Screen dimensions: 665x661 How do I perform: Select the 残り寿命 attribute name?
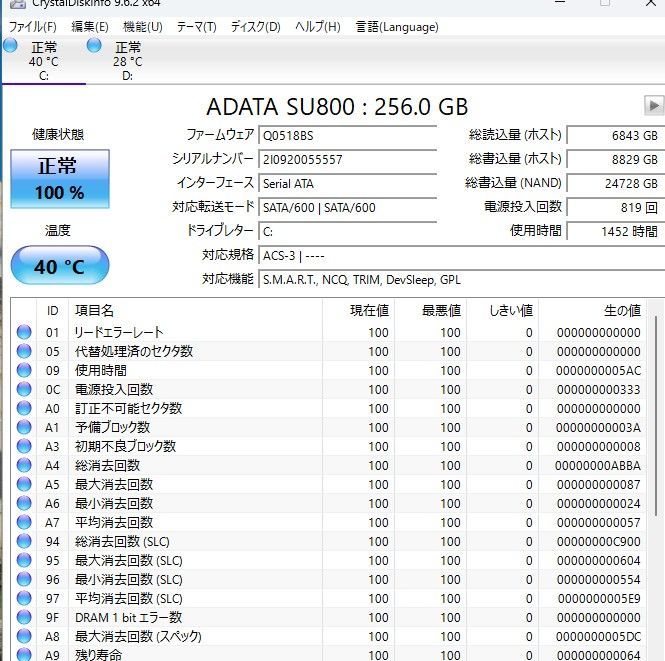98,655
